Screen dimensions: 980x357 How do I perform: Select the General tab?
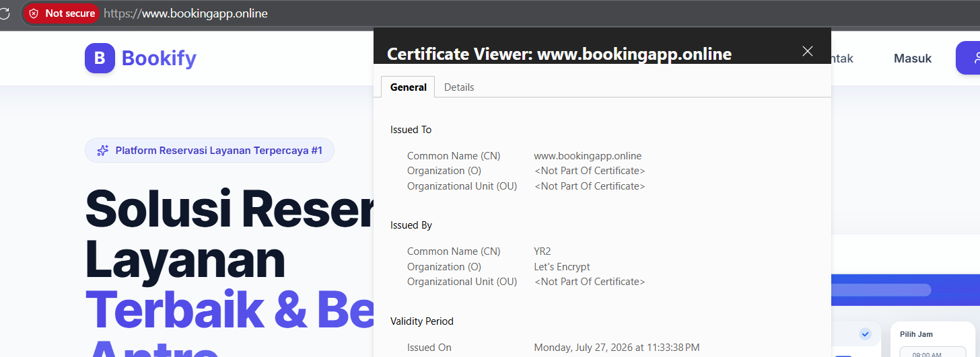coord(409,87)
